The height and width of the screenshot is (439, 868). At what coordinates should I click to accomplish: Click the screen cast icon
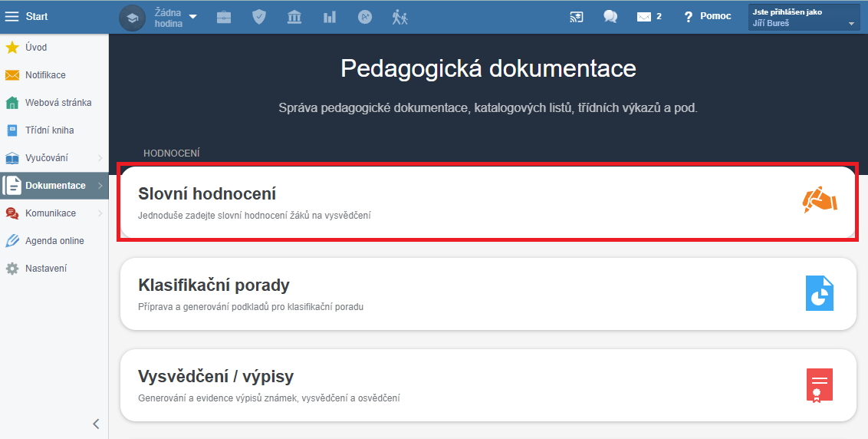[577, 17]
